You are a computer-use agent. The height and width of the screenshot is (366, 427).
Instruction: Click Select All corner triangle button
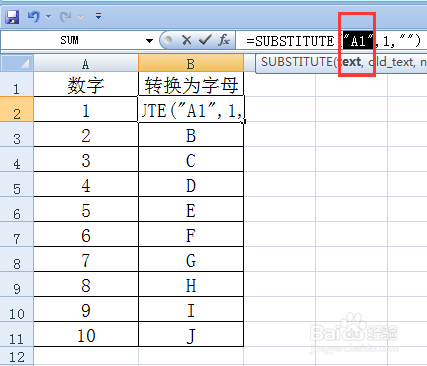tap(17, 63)
